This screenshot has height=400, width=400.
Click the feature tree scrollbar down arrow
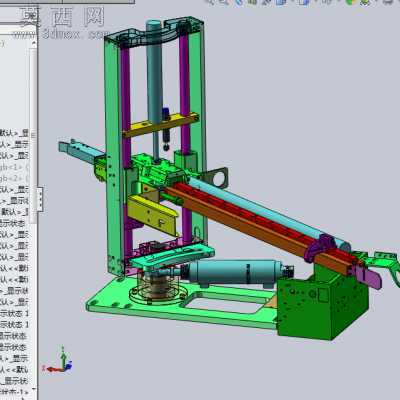(33, 389)
